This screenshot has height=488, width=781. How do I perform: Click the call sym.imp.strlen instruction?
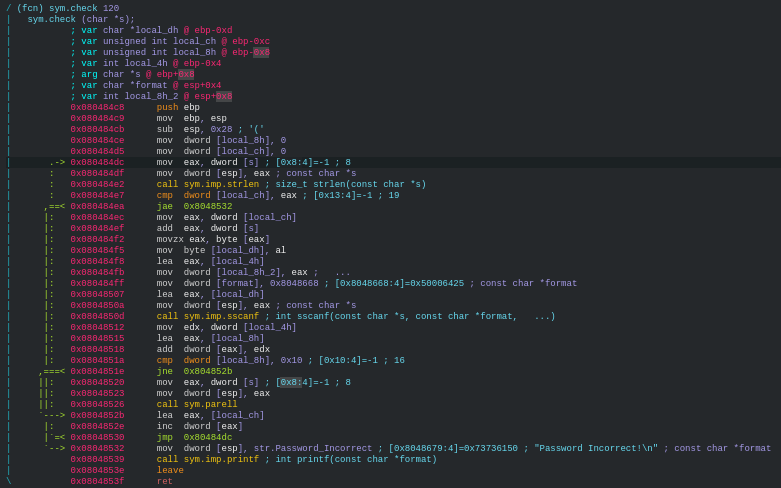tap(208, 184)
